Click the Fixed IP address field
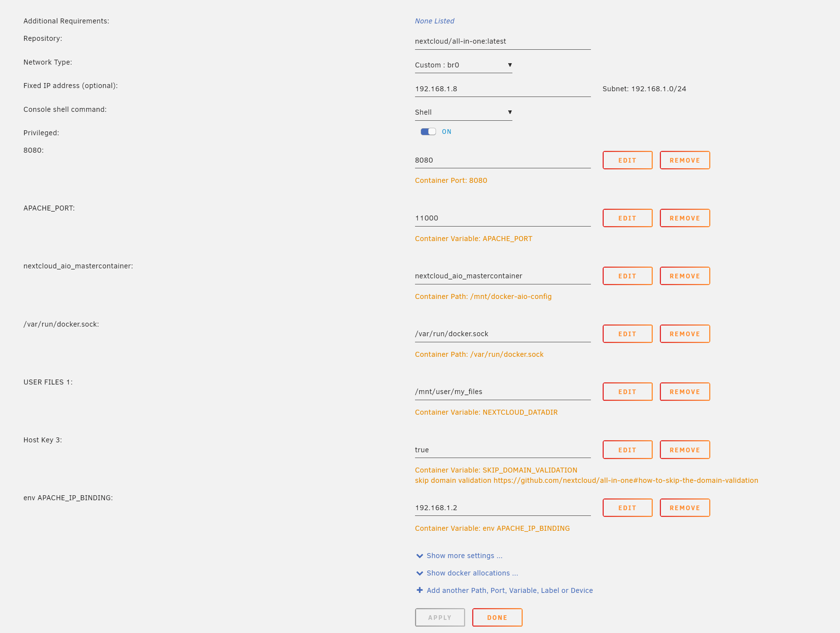This screenshot has height=633, width=840. tap(502, 89)
